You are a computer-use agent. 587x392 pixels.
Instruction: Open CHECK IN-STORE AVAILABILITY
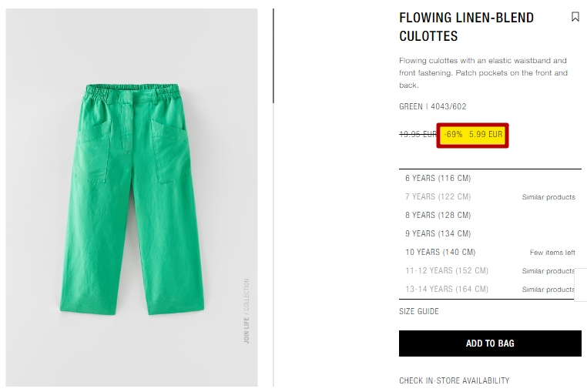(454, 380)
